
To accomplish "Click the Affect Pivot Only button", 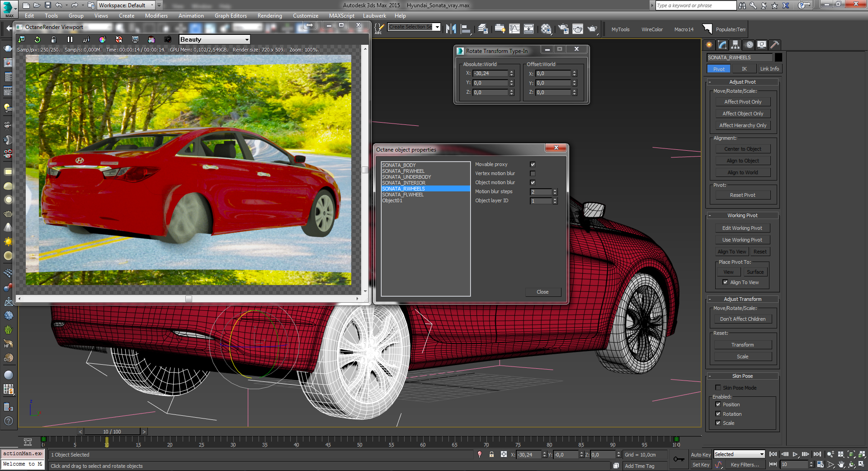I will point(743,102).
